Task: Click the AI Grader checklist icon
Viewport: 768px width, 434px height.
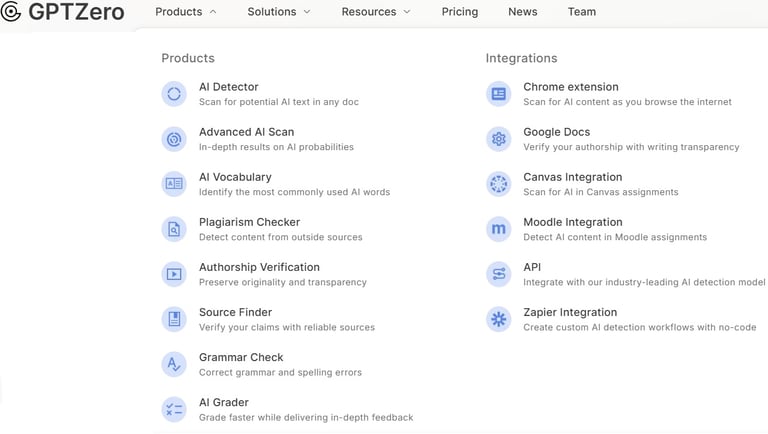Action: 174,410
